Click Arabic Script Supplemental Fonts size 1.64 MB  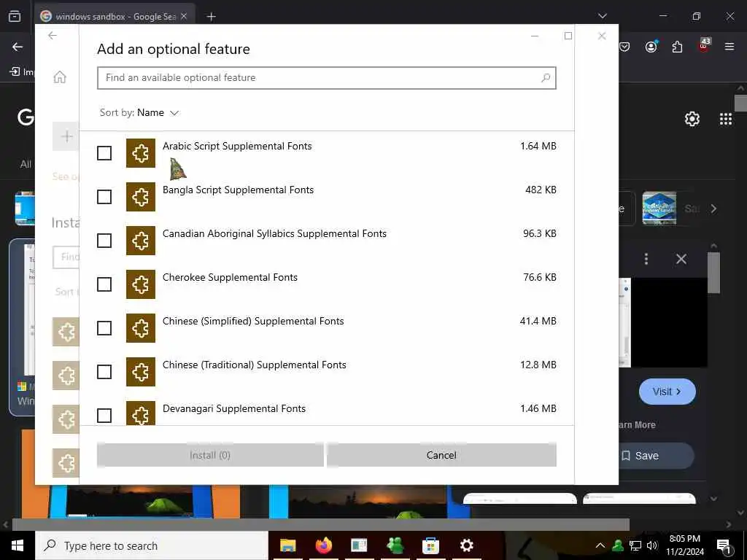pyautogui.click(x=538, y=146)
